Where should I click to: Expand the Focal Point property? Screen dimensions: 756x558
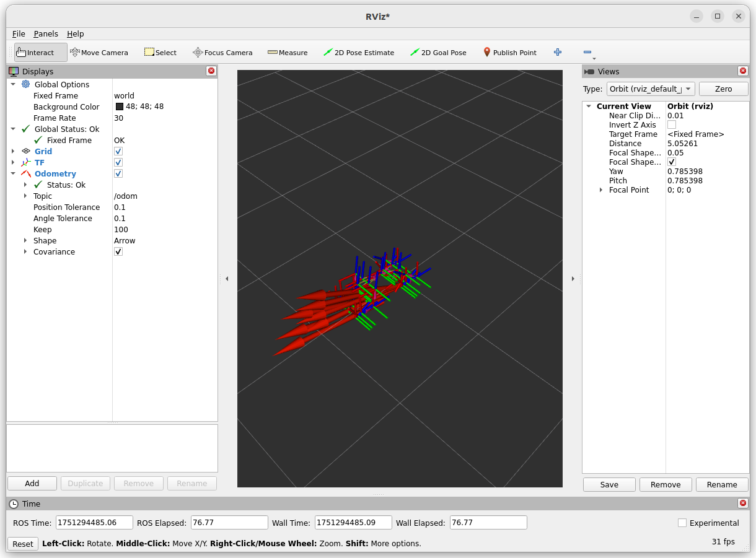point(601,190)
